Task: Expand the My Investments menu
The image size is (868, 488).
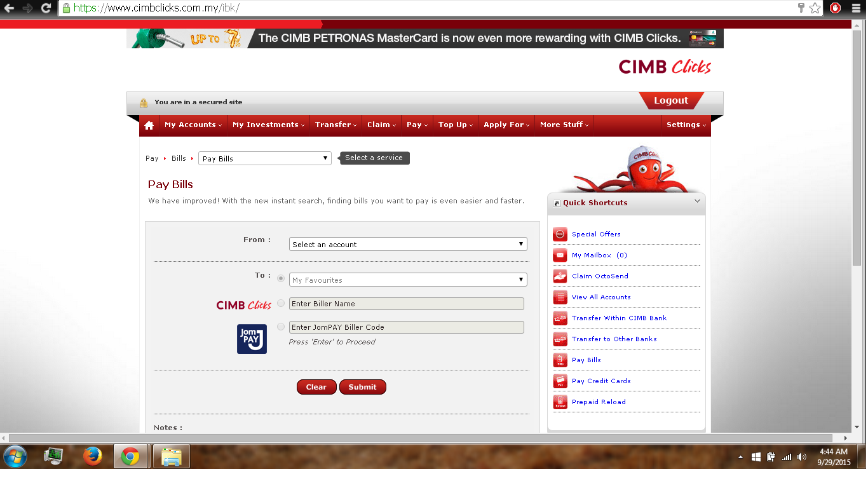Action: pyautogui.click(x=268, y=125)
